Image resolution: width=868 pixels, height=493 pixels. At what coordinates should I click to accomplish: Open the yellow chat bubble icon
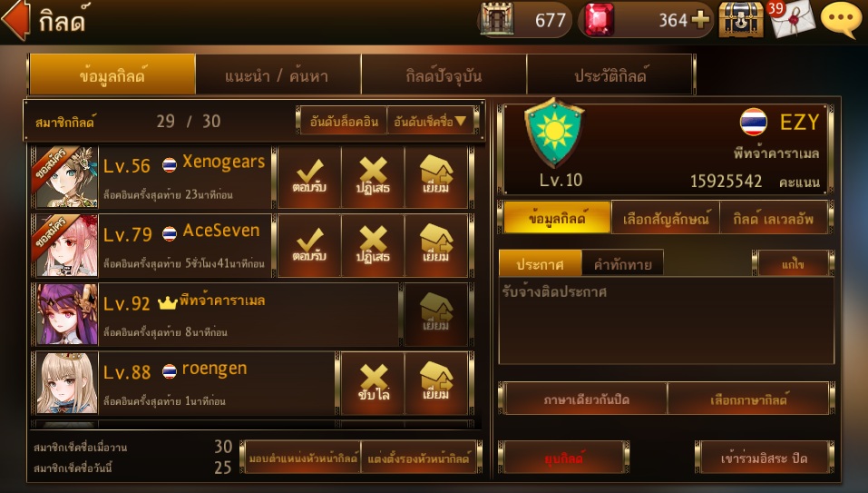[841, 19]
